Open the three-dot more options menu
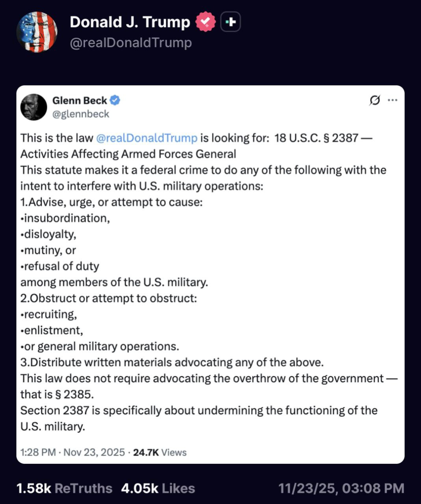421x504 pixels. click(392, 100)
